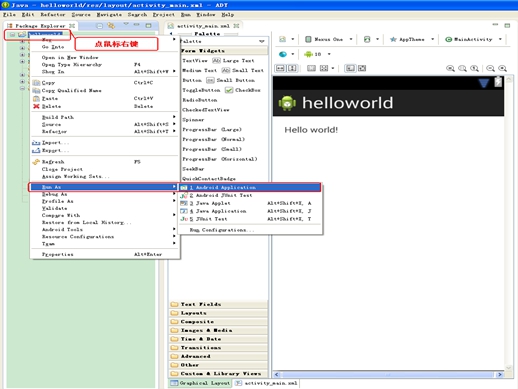Select Refresh in context menu
This screenshot has height=389, width=518.
click(x=104, y=162)
